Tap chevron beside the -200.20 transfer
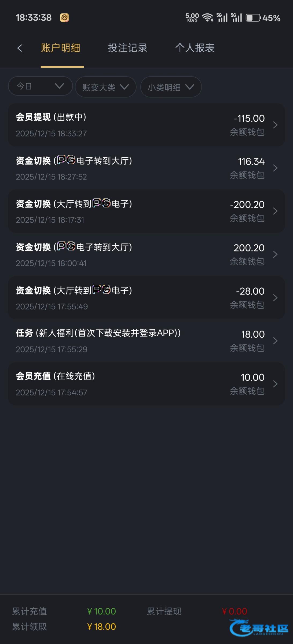The height and width of the screenshot is (644, 293). pyautogui.click(x=275, y=211)
